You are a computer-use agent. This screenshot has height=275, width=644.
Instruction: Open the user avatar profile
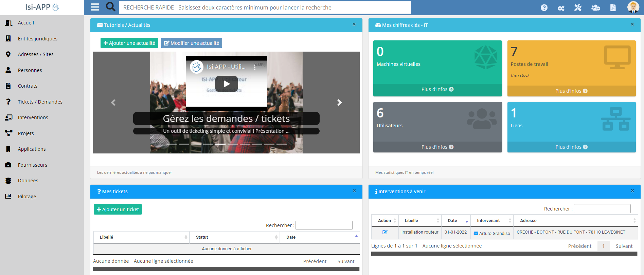click(633, 7)
